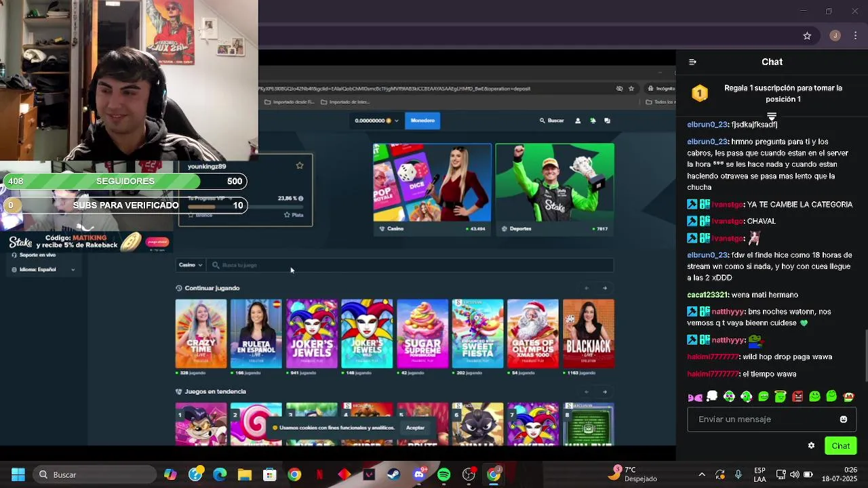Click the Incógnito indicator in inner browser

coord(660,89)
